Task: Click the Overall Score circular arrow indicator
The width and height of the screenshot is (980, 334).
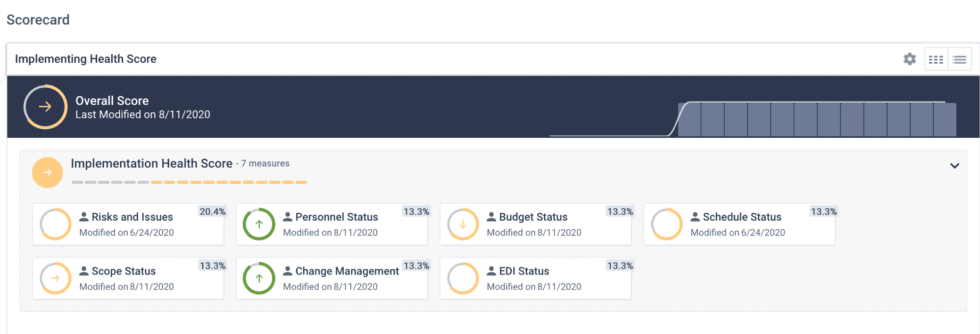Action: tap(45, 107)
